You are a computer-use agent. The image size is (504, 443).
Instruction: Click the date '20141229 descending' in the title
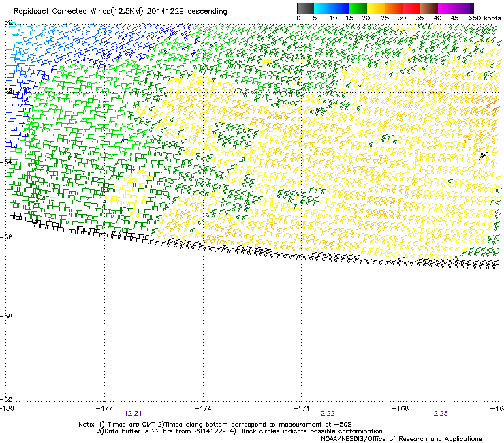coord(187,12)
